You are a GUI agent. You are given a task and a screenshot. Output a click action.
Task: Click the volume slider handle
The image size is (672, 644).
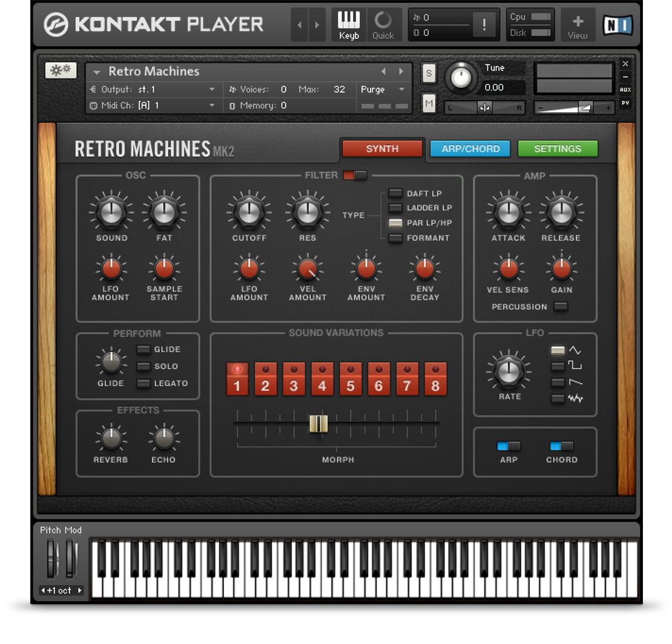(x=585, y=108)
